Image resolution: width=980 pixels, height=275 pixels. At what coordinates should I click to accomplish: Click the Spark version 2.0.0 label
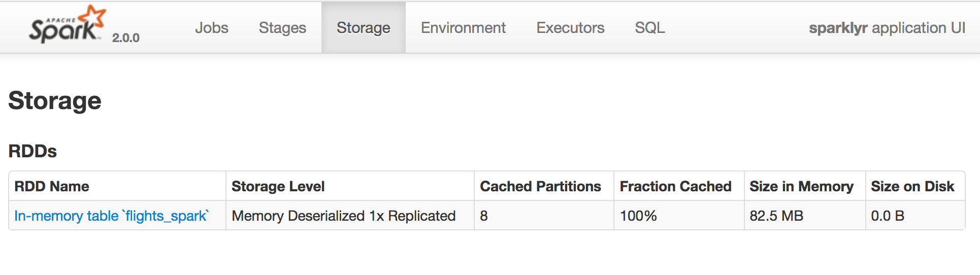(x=125, y=38)
